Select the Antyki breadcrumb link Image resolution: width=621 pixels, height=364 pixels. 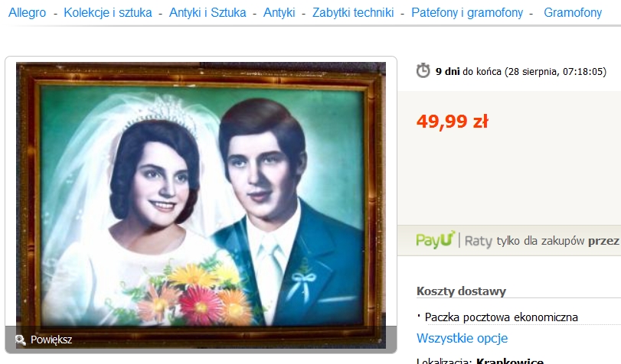coord(279,13)
